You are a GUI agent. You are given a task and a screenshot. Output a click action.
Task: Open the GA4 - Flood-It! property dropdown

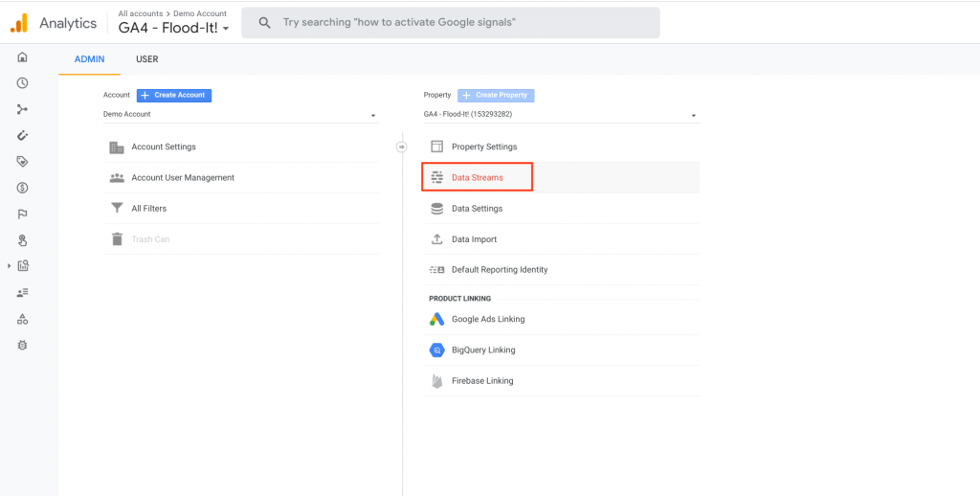click(x=561, y=115)
